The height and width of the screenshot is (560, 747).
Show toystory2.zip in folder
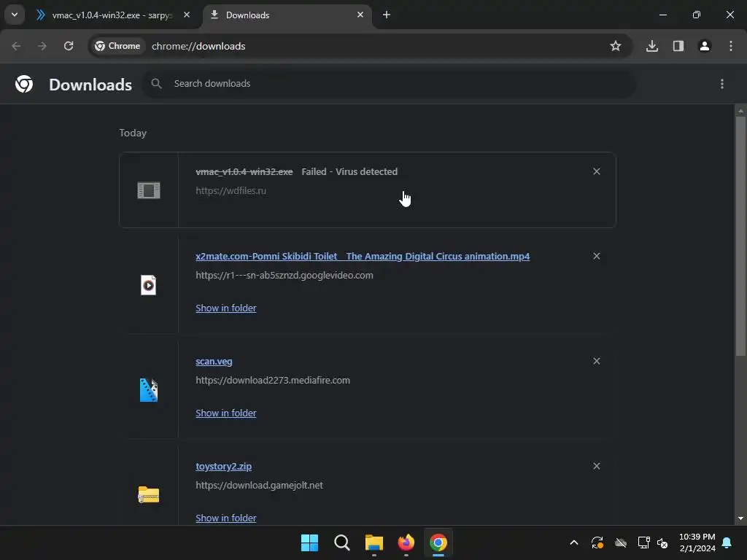tap(226, 518)
